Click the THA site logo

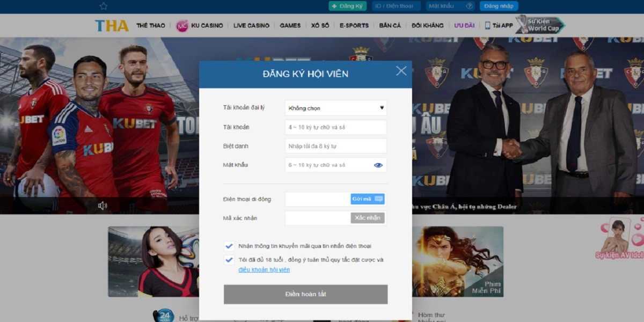(112, 25)
